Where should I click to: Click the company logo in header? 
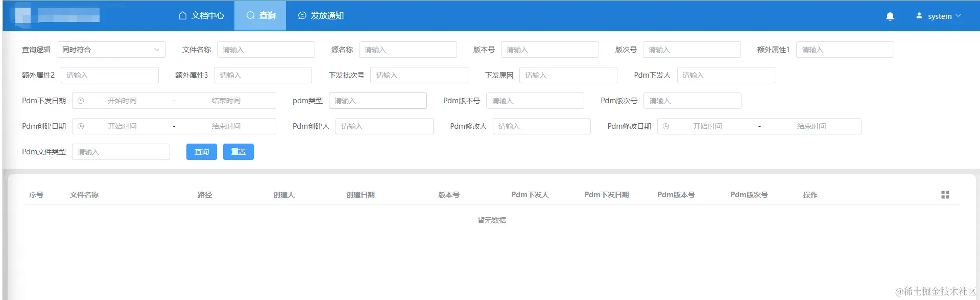pyautogui.click(x=57, y=15)
